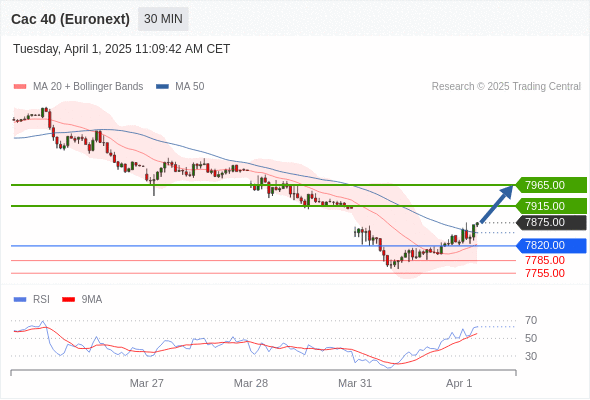Click the Mar 31 date axis label
This screenshot has width=590, height=400.
tap(355, 383)
